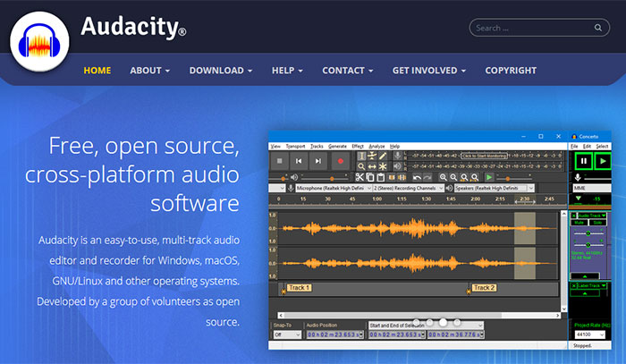The image size is (626, 364).
Task: Click the Zoom Out magnifier icon
Action: [453, 177]
